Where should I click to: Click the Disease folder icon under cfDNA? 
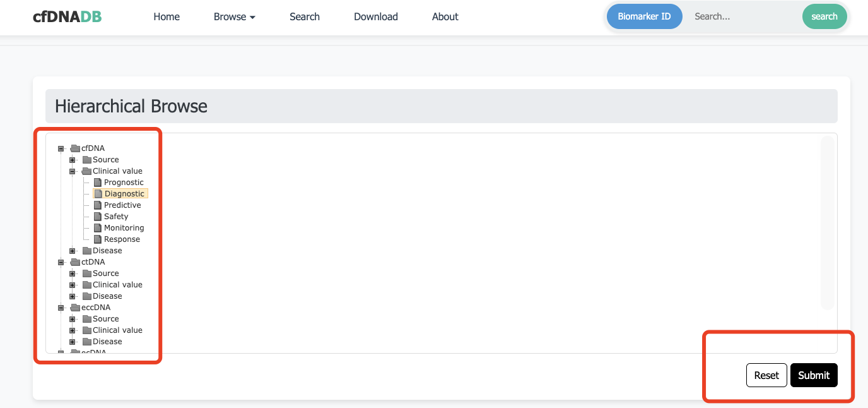[87, 251]
